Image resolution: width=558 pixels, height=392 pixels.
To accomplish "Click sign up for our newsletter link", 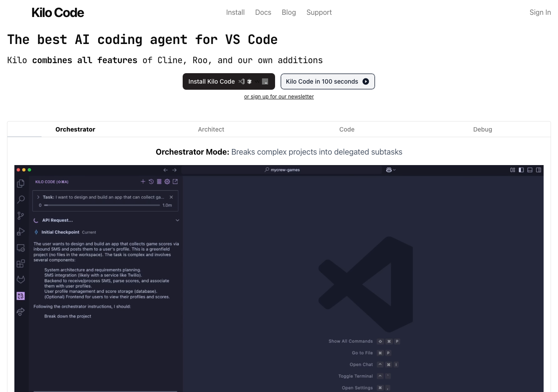I will 279,97.
